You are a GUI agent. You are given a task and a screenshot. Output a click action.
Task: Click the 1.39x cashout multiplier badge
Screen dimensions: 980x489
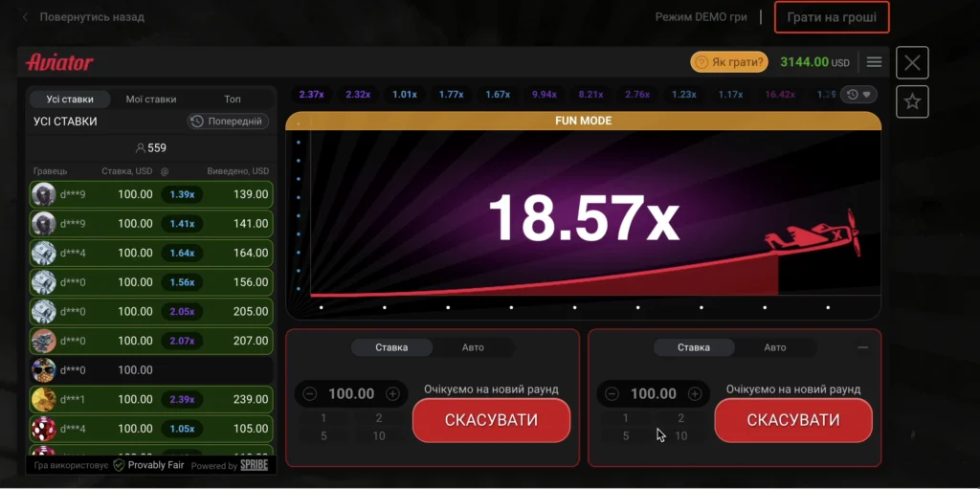[x=182, y=194]
